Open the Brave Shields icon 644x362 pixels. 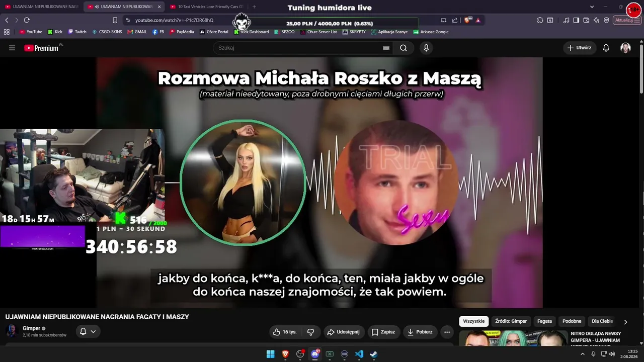[x=467, y=20]
